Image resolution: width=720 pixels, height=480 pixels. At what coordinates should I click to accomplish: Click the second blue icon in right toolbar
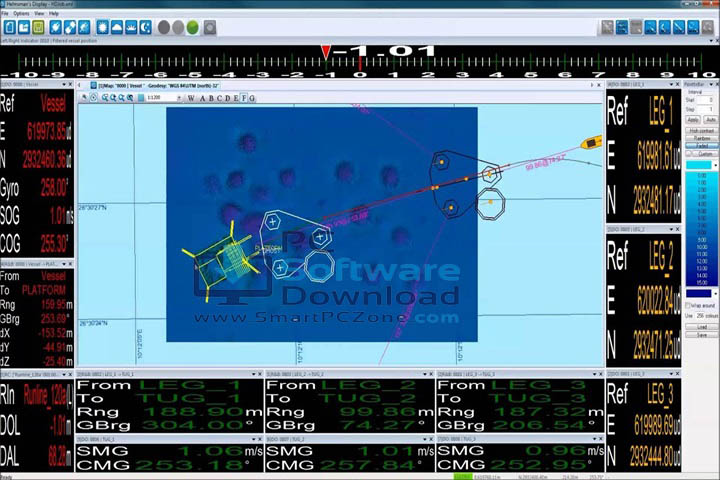pyautogui.click(x=622, y=28)
